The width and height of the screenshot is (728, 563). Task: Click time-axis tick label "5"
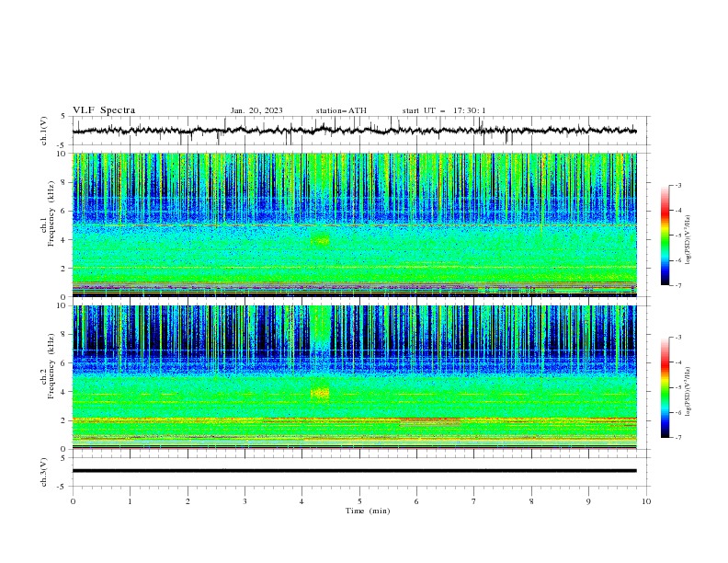(359, 501)
